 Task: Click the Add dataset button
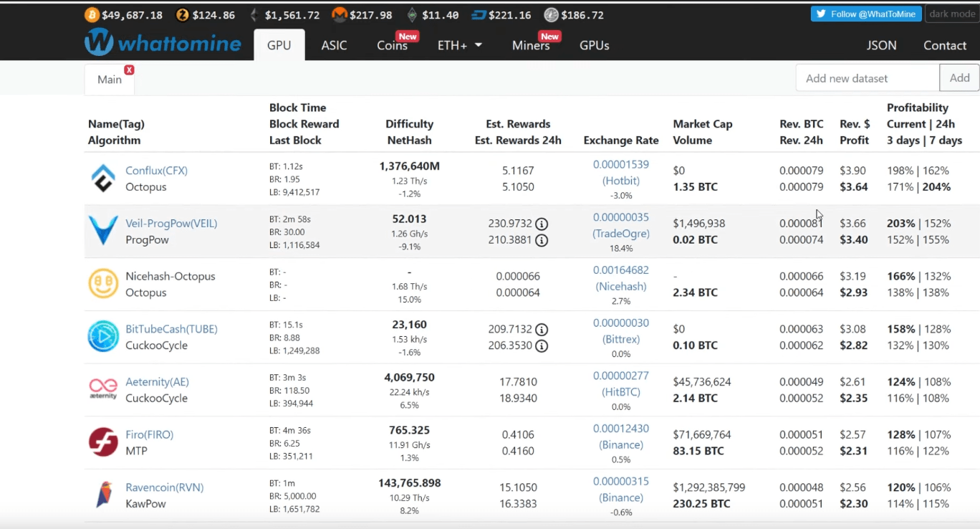959,78
